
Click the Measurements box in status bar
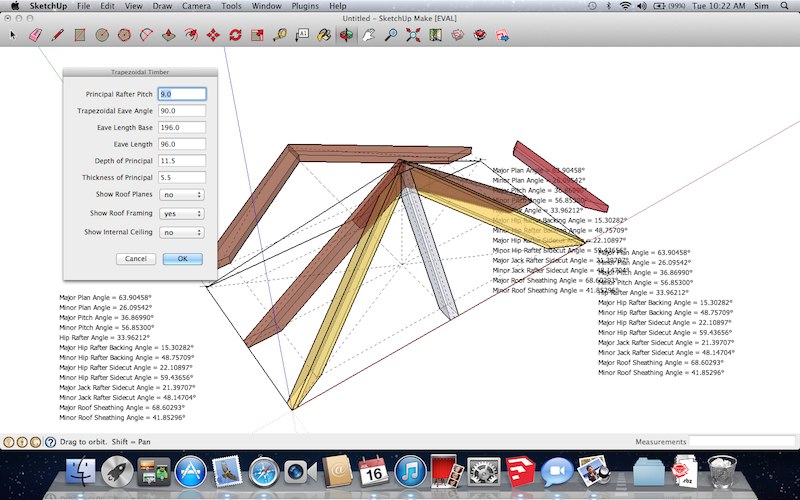[x=740, y=441]
